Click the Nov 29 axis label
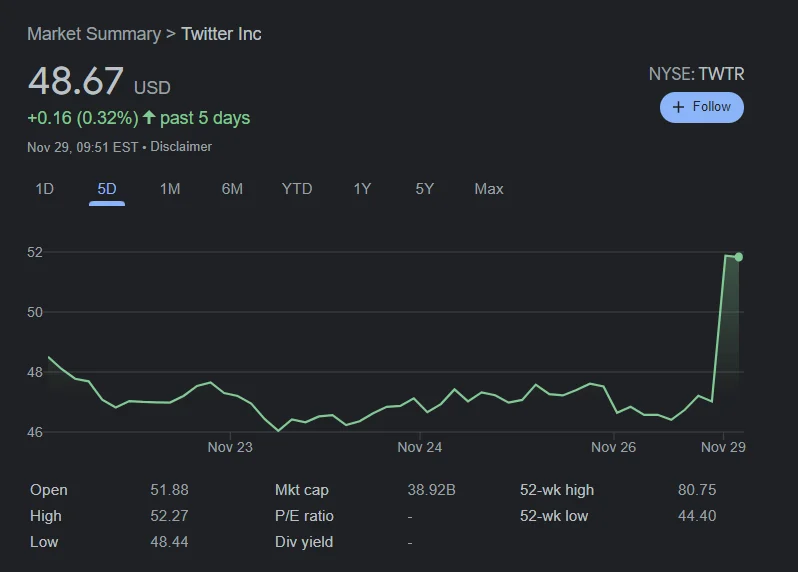 (x=723, y=447)
